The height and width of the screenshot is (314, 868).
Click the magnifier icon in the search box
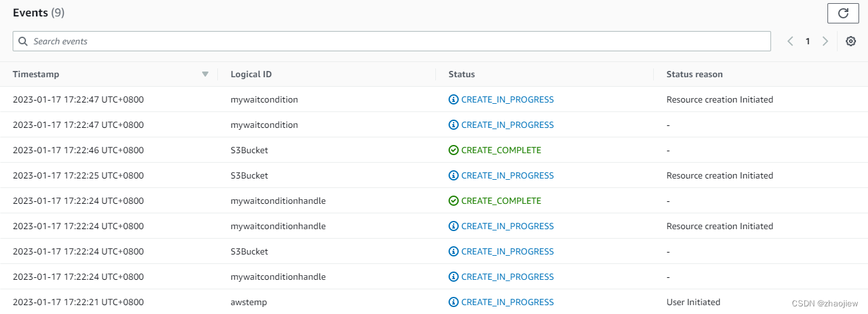pyautogui.click(x=23, y=41)
